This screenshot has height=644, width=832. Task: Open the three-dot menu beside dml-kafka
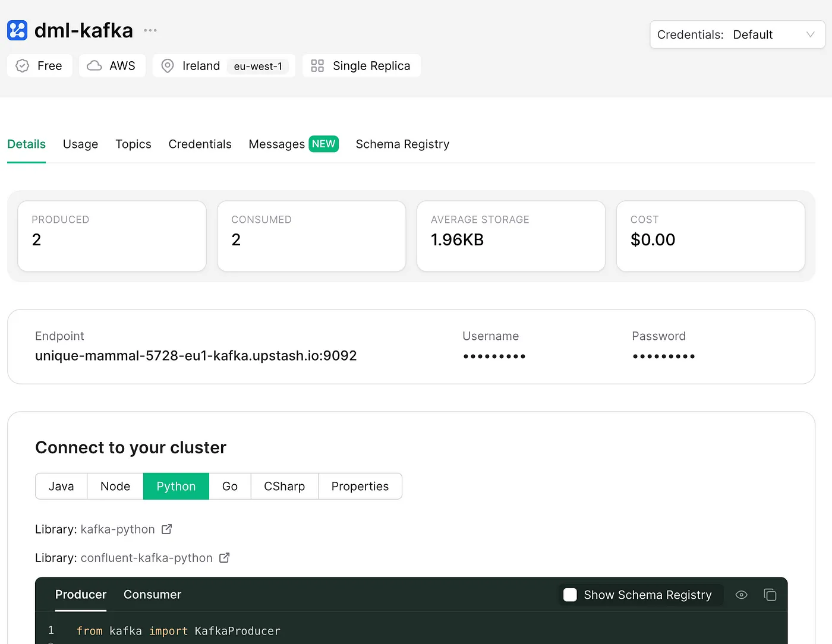150,30
